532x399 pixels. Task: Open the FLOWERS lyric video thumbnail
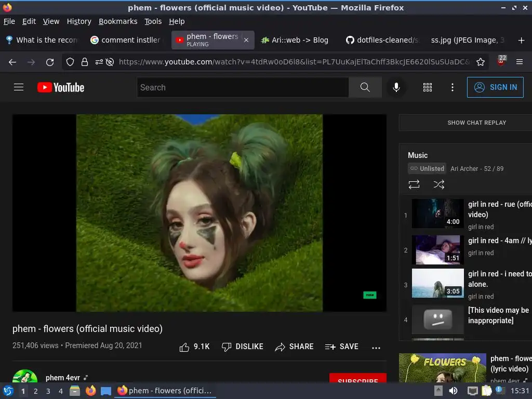(x=443, y=368)
